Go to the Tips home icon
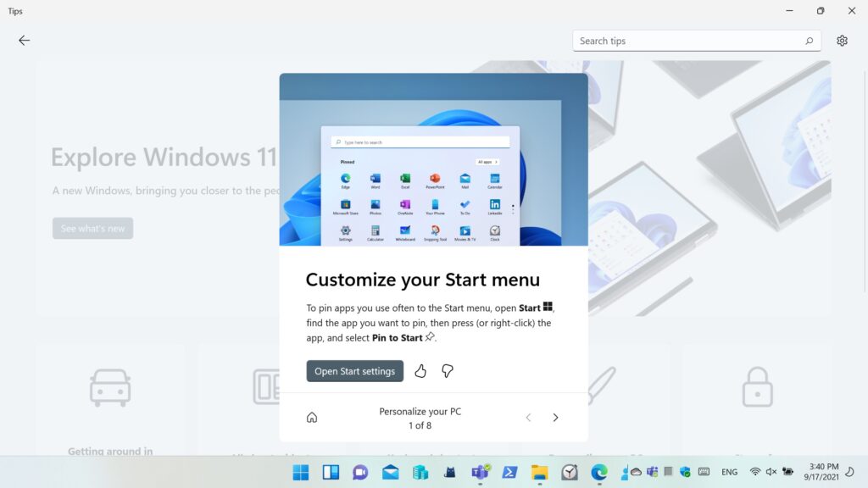The image size is (868, 488). tap(312, 418)
